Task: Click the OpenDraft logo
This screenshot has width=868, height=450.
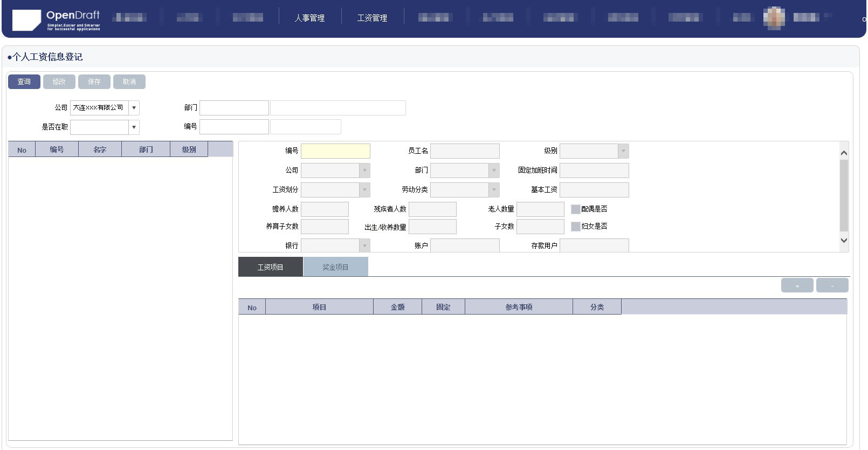Action: point(57,20)
